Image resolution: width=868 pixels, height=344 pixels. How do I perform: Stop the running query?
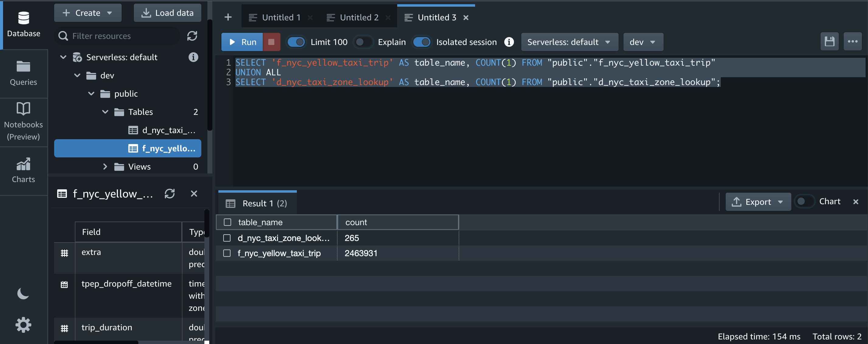271,42
